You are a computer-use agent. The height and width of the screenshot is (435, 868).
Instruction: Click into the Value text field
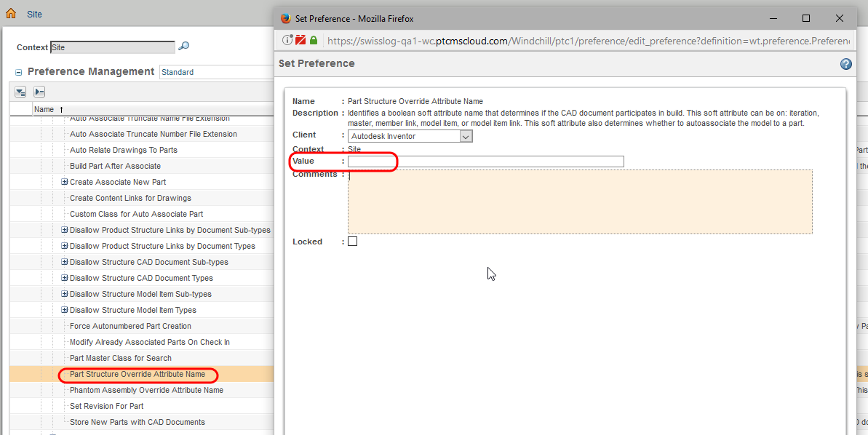[485, 161]
